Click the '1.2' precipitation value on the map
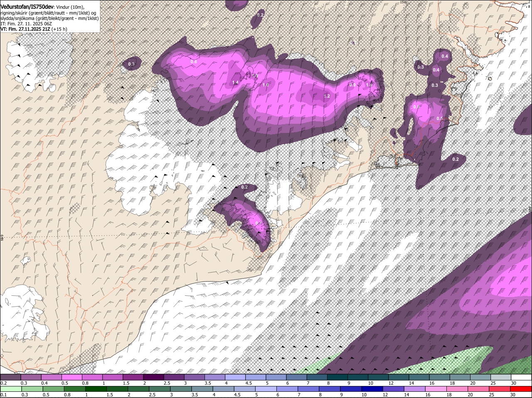Viewport: 532px width, 398px height. (x=327, y=96)
